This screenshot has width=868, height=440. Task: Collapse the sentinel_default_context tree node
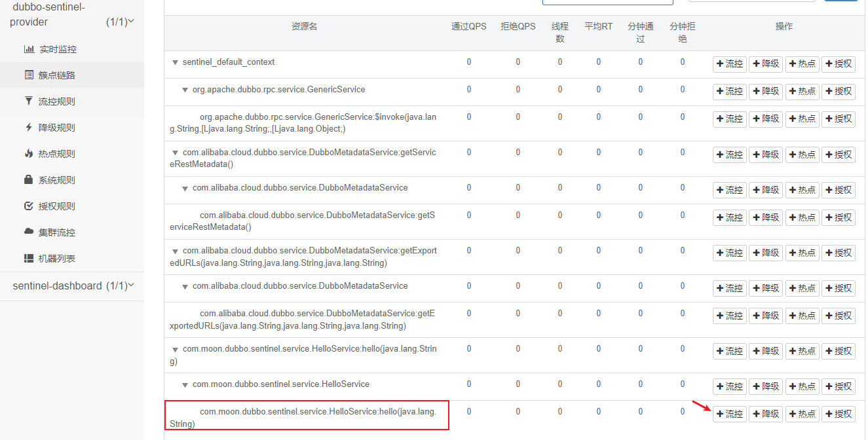[175, 62]
